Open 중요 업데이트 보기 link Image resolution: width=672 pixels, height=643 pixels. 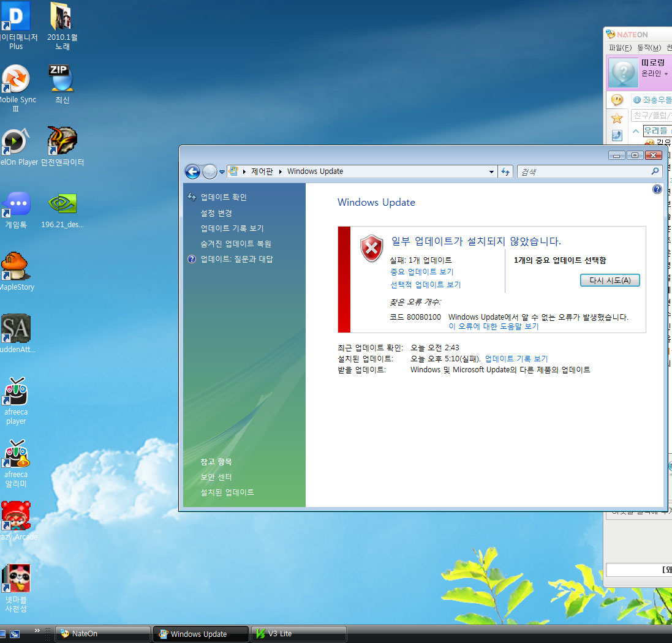421,272
